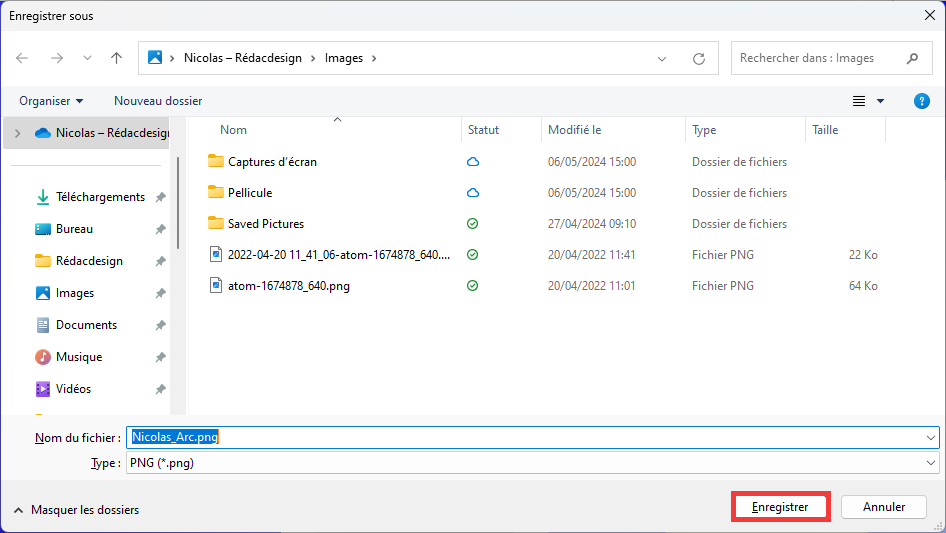Sort by Statut column header
Screen dimensions: 946x533
[483, 130]
